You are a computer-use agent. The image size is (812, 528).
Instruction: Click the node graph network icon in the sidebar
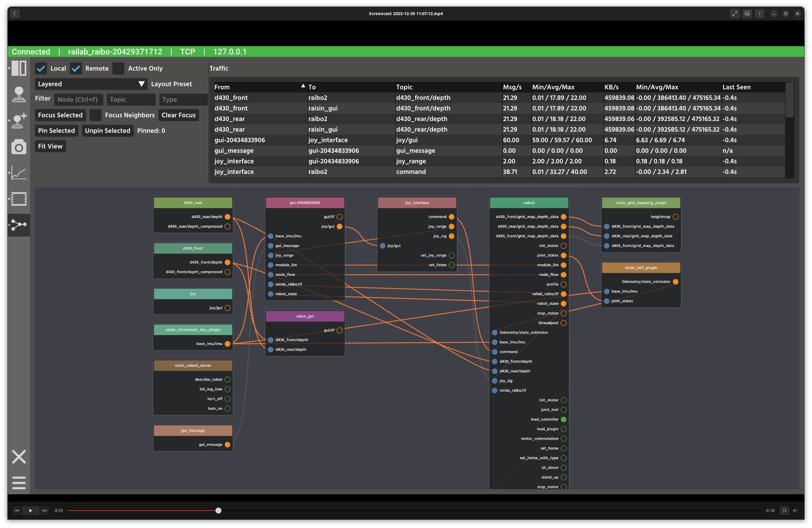tap(19, 225)
